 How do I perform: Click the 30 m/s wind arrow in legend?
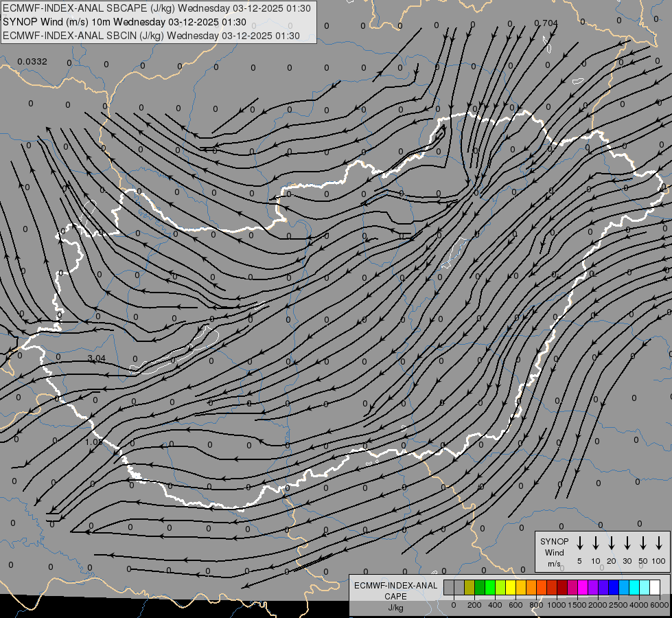[627, 543]
